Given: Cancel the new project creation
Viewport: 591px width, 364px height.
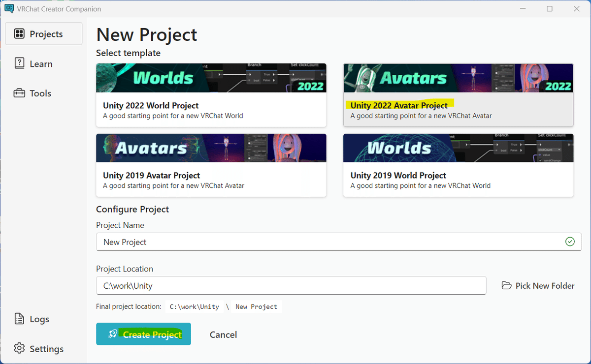Looking at the screenshot, I should (x=223, y=334).
